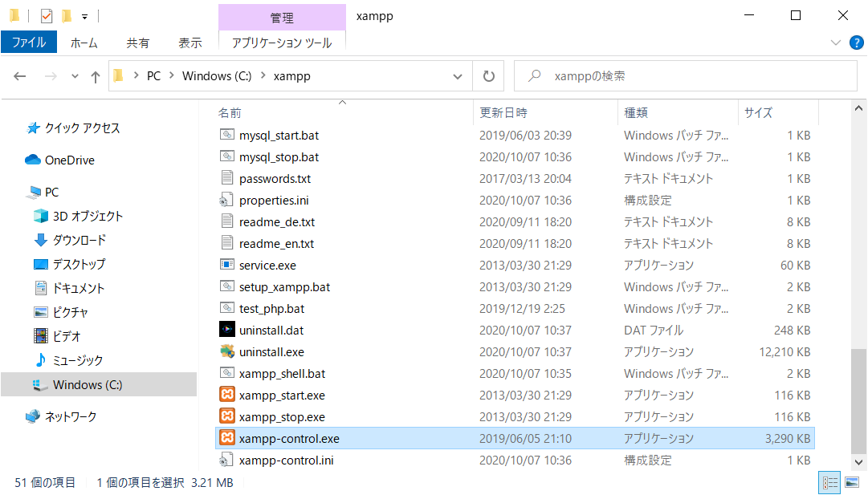Select the uninstall.exe file name
Screen dimensions: 868x495
click(x=272, y=351)
